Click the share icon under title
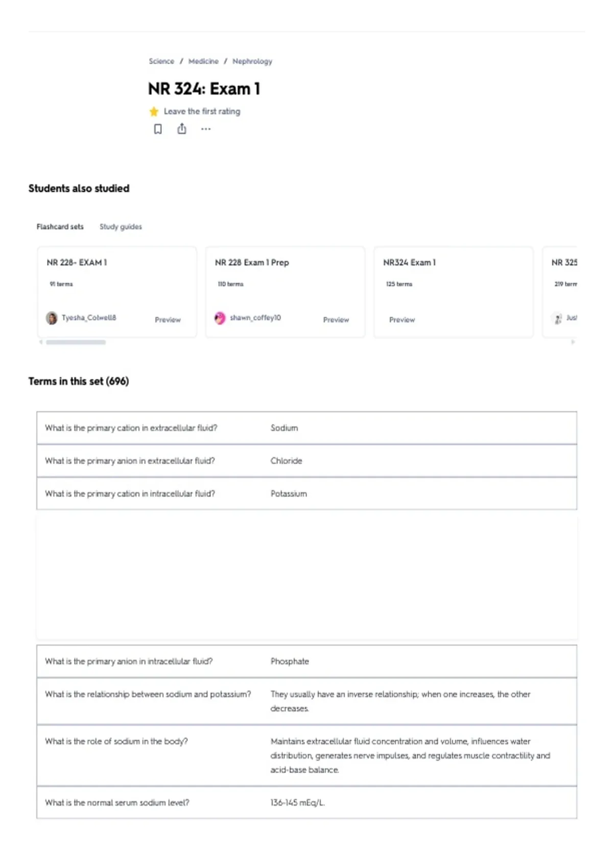 [x=182, y=129]
